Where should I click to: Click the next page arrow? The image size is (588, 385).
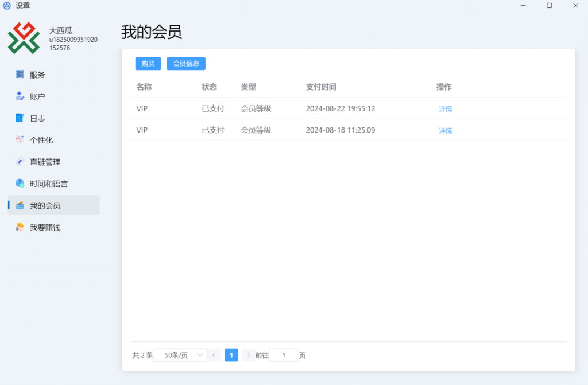pos(248,355)
